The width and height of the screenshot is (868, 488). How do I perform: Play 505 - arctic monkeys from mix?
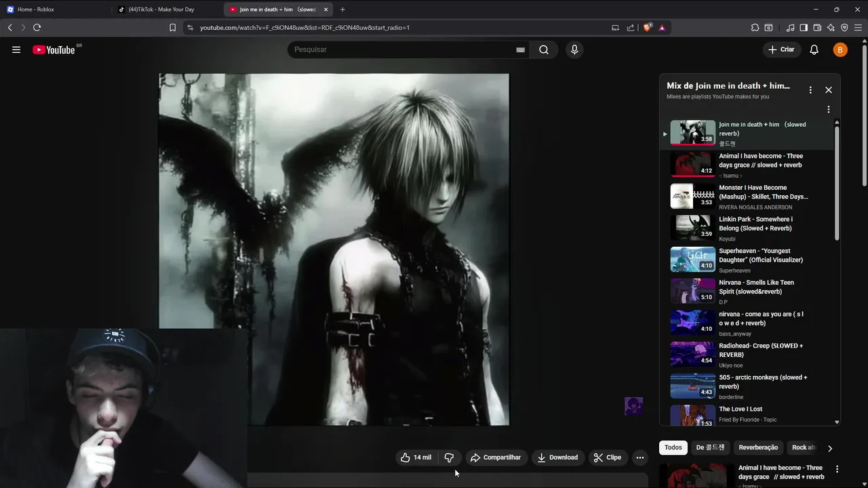tap(746, 386)
